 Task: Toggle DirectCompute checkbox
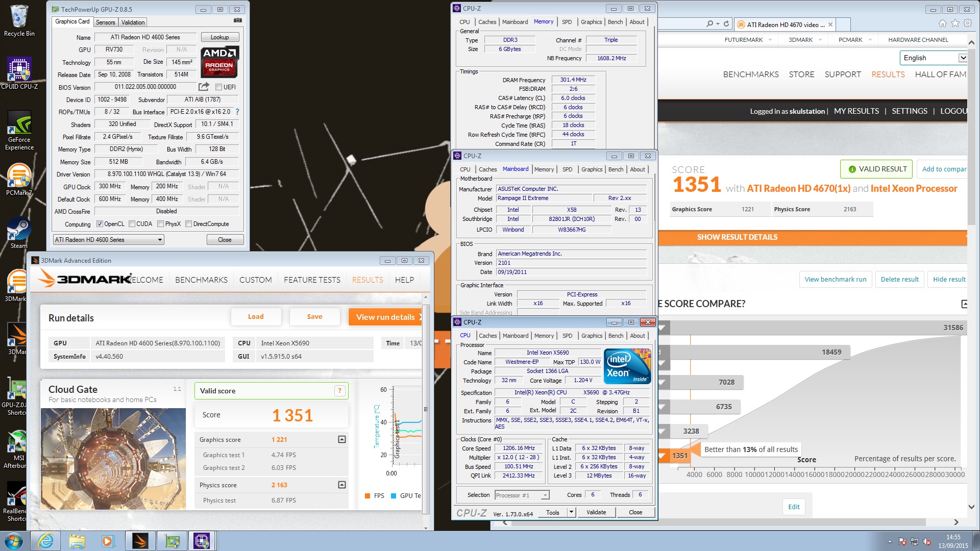[189, 224]
